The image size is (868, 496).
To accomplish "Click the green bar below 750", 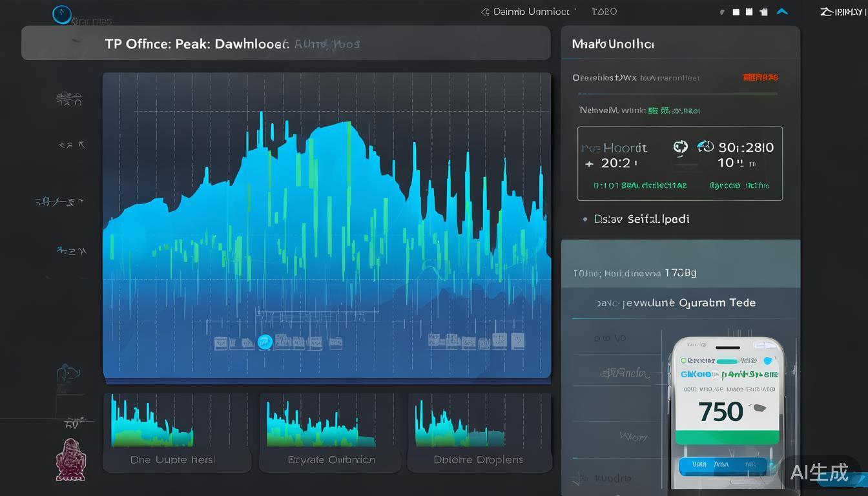I will (x=727, y=437).
